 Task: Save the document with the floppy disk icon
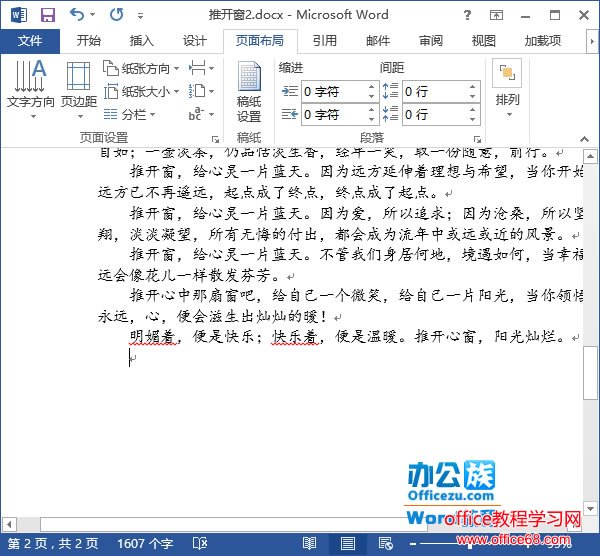[x=48, y=15]
